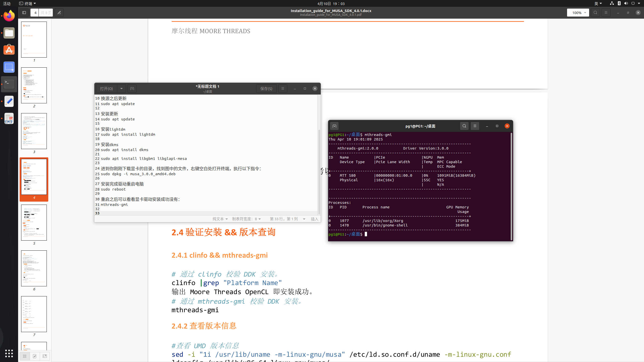The width and height of the screenshot is (644, 362).
Task: Switch sidebar to bookmarks view
Action: point(45,356)
